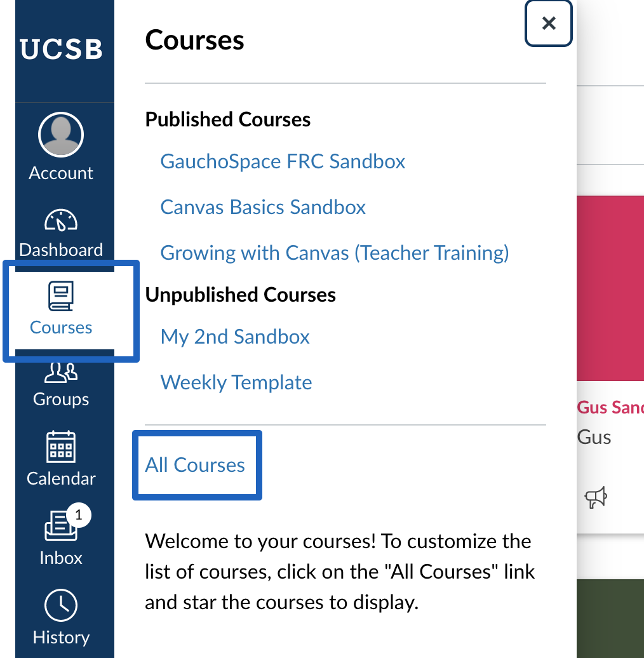Go to the Dashboard speedometer icon
644x658 pixels.
tap(61, 220)
